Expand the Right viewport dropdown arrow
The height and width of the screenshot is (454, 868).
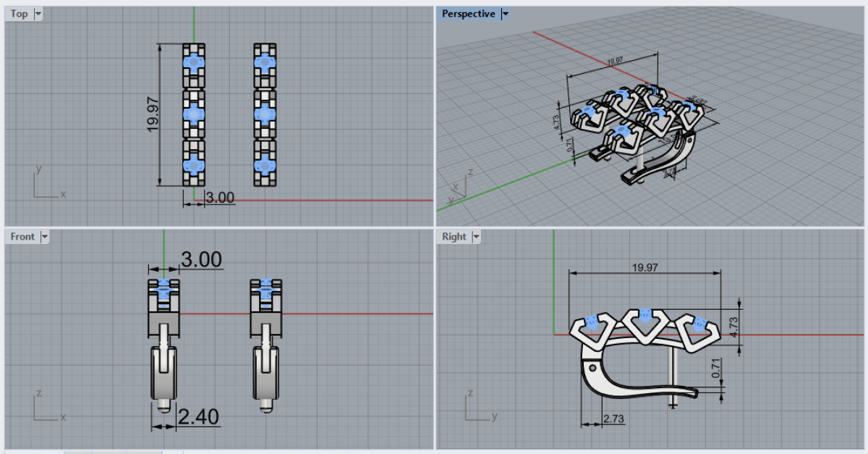[476, 237]
